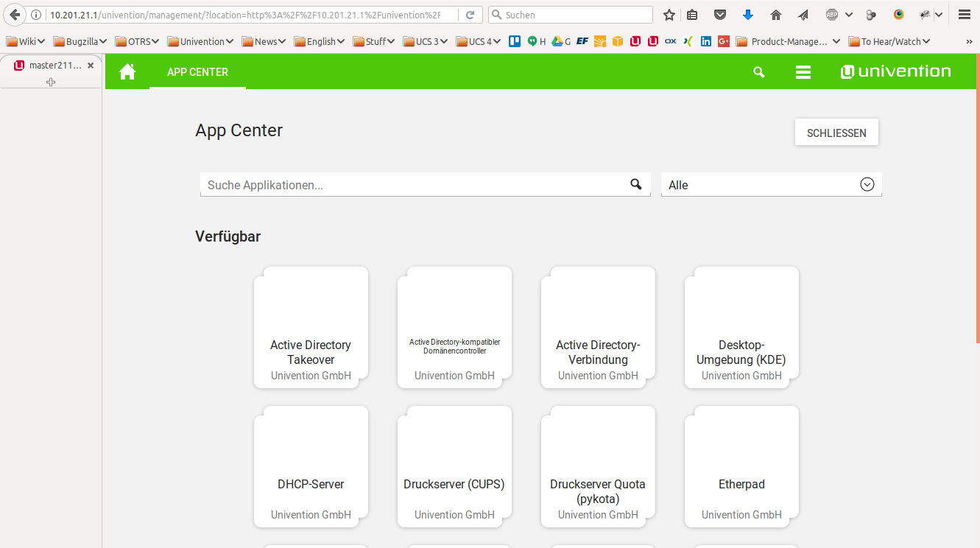
Task: Open the hamburger menu in green header
Action: 803,72
